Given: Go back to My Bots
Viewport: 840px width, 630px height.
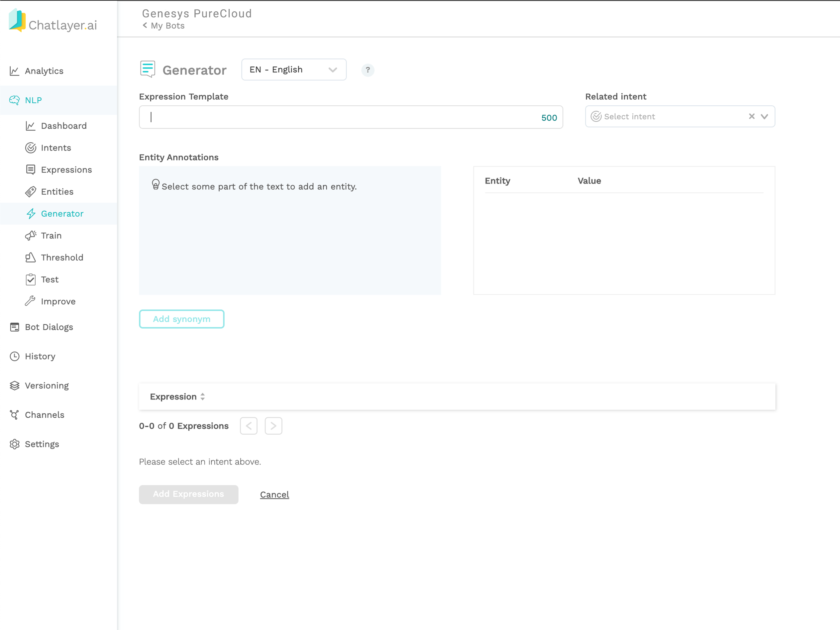Looking at the screenshot, I should point(164,26).
